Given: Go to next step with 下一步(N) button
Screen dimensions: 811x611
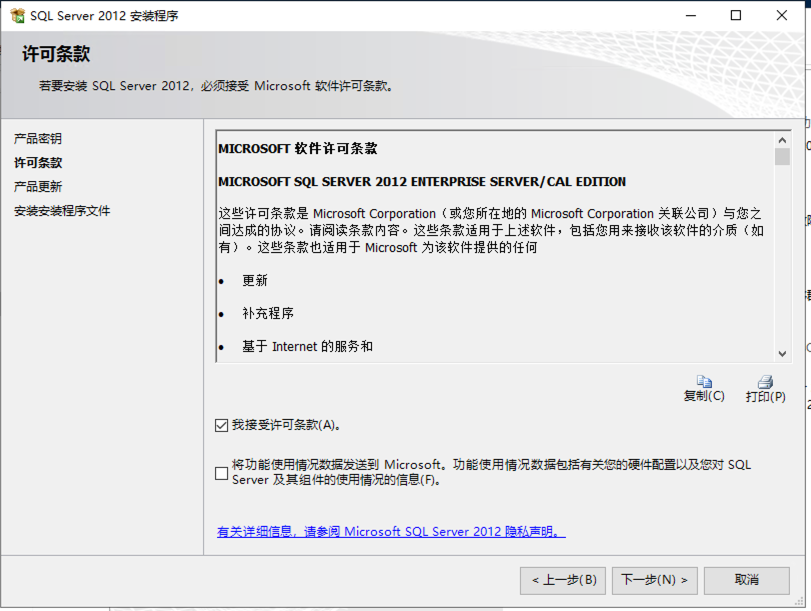Looking at the screenshot, I should point(654,580).
